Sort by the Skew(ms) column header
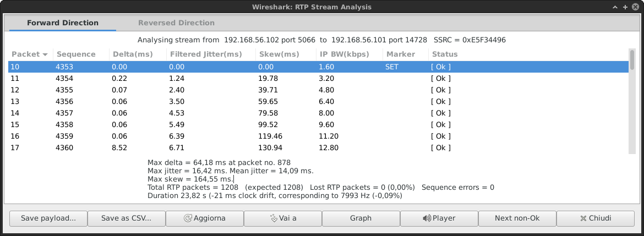Image resolution: width=644 pixels, height=236 pixels. [286, 54]
